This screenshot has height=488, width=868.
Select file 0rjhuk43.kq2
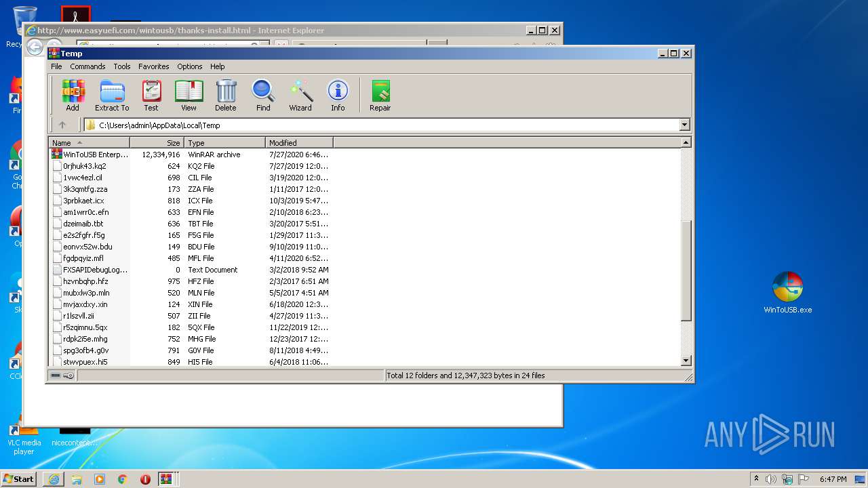point(85,166)
